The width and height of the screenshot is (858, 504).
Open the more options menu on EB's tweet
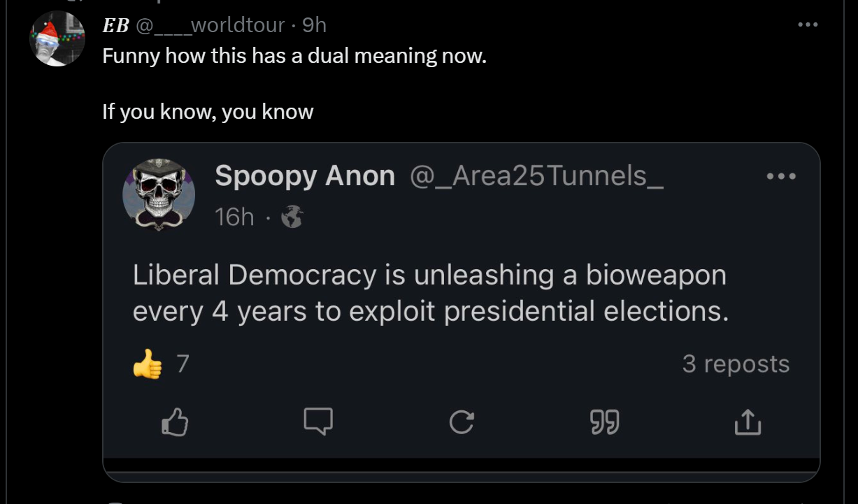click(x=808, y=24)
